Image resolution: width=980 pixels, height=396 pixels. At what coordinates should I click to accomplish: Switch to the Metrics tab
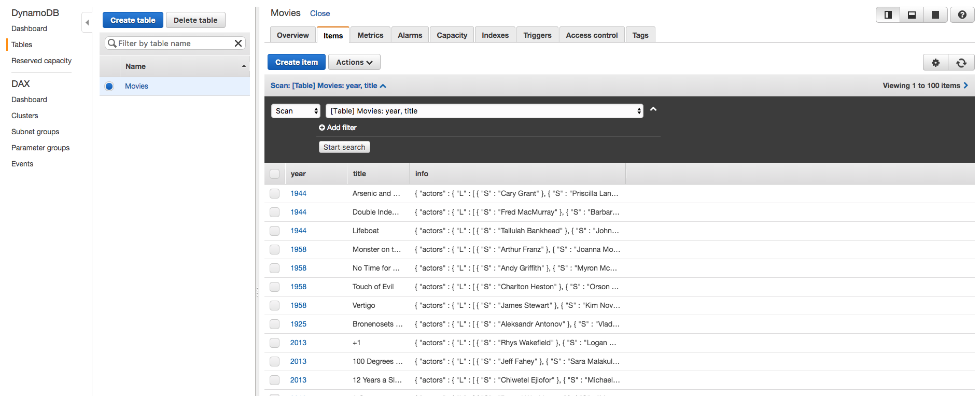click(x=370, y=35)
